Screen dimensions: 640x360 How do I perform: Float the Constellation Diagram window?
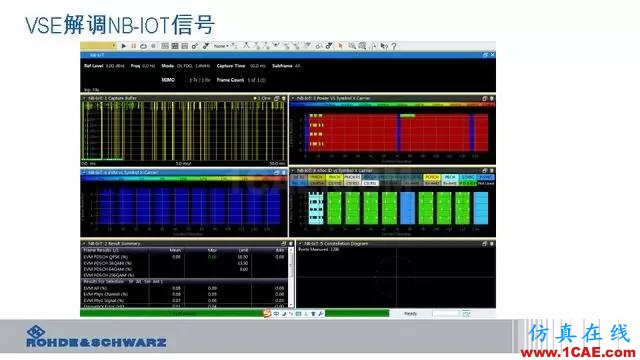point(484,244)
